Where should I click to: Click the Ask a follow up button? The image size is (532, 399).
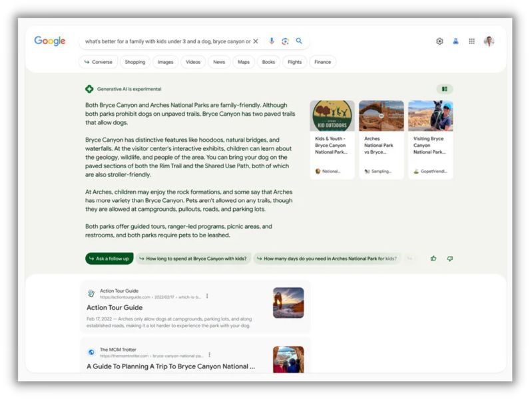(x=109, y=259)
